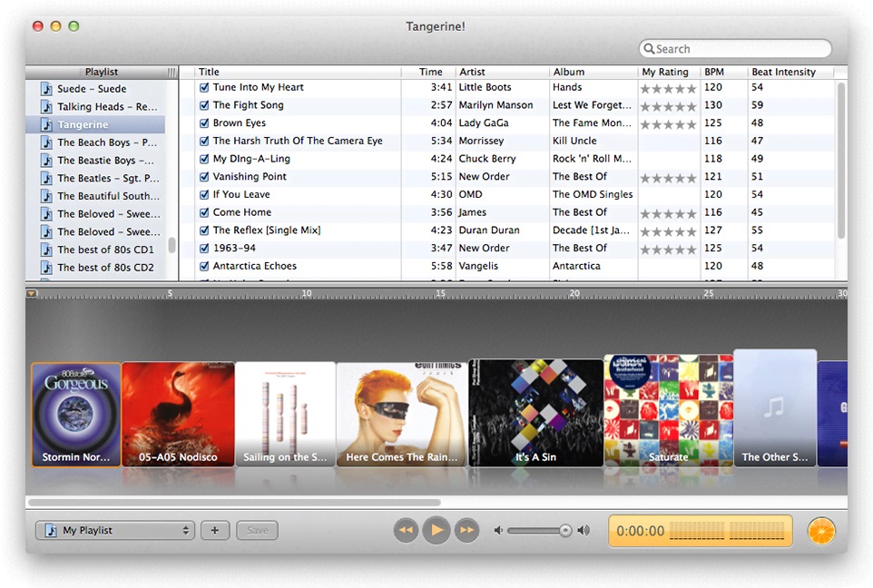Click the Playlist sidebar header

pos(102,72)
